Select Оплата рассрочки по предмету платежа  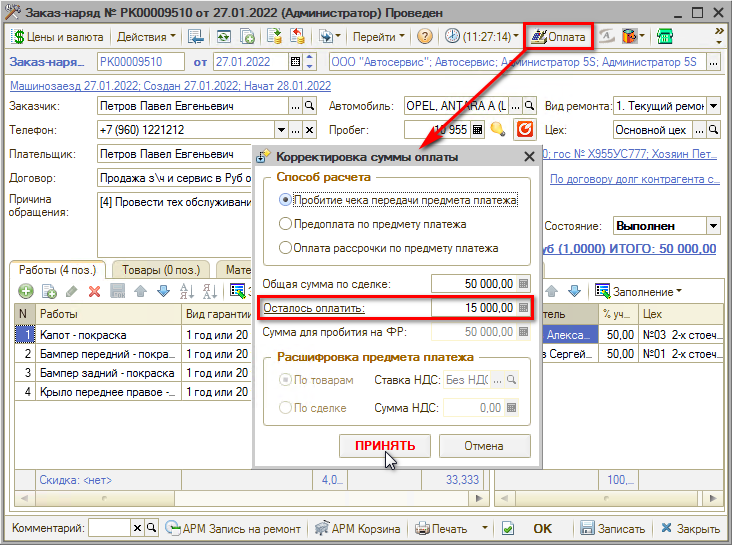(286, 248)
